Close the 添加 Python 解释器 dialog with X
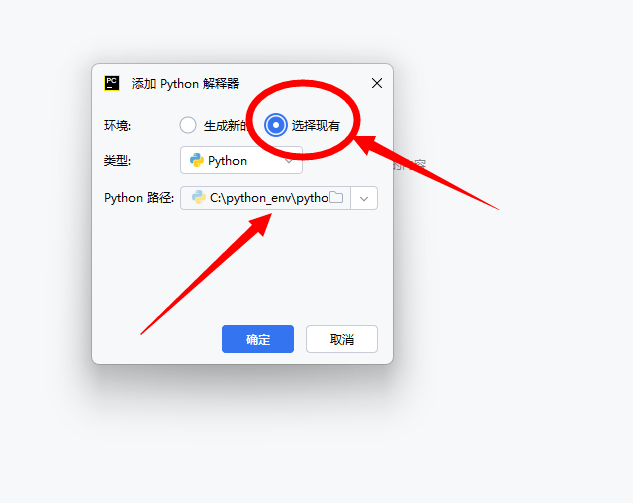The height and width of the screenshot is (503, 633). click(x=377, y=83)
